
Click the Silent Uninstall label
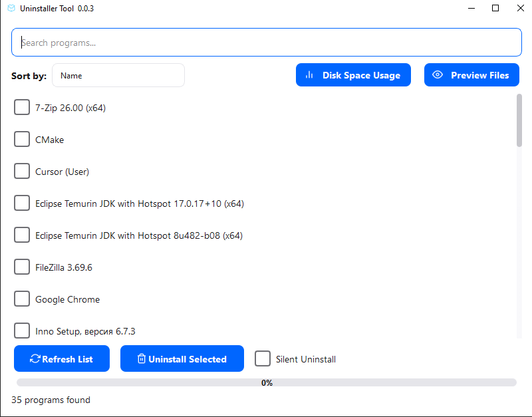click(306, 359)
